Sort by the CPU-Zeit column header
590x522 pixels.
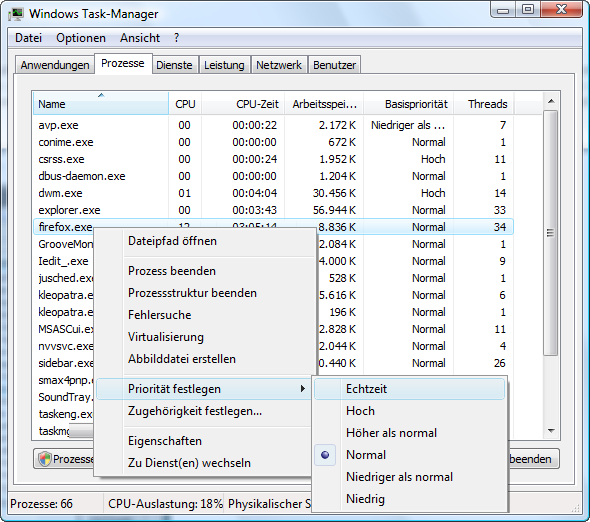[x=243, y=103]
